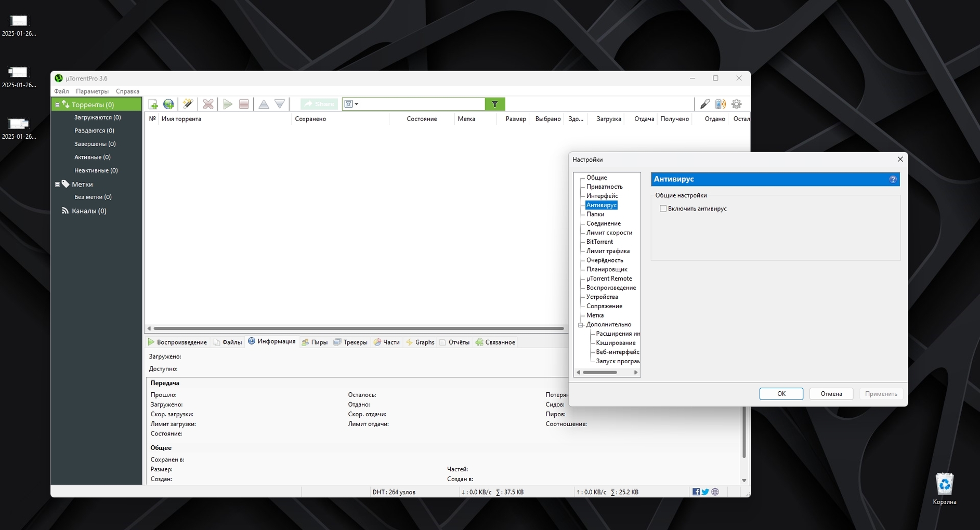Open the Create New Torrent wand icon
980x530 pixels.
tap(188, 104)
